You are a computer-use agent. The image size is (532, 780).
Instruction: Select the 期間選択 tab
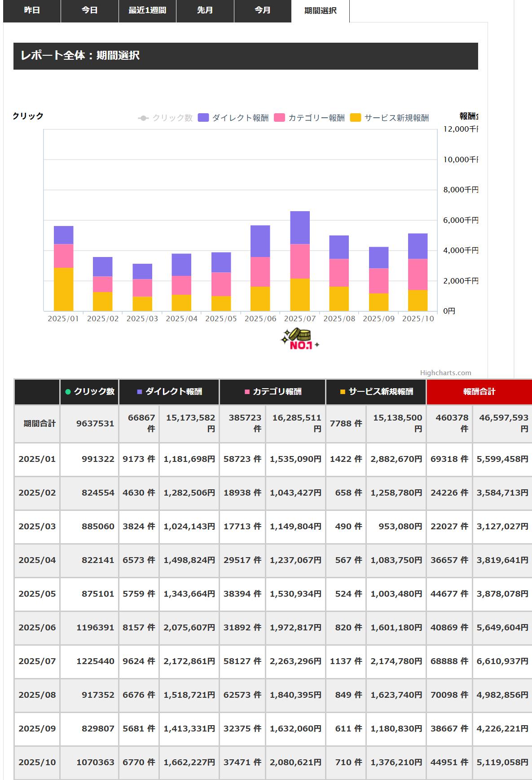[x=320, y=11]
